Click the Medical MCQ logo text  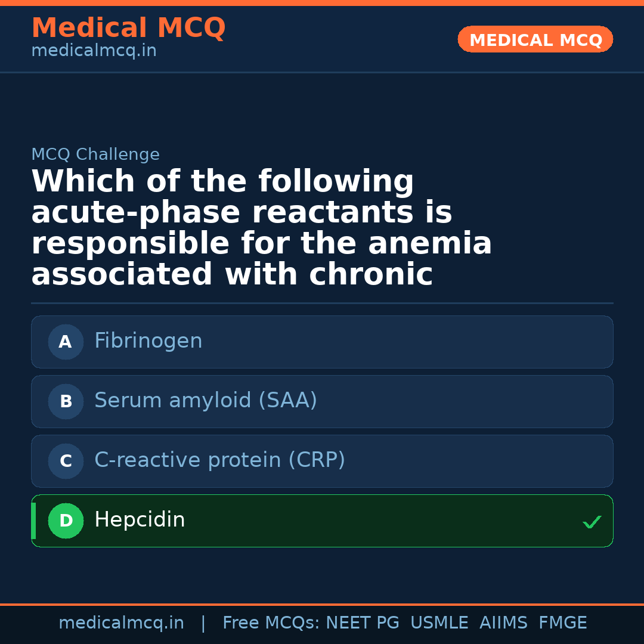click(128, 28)
